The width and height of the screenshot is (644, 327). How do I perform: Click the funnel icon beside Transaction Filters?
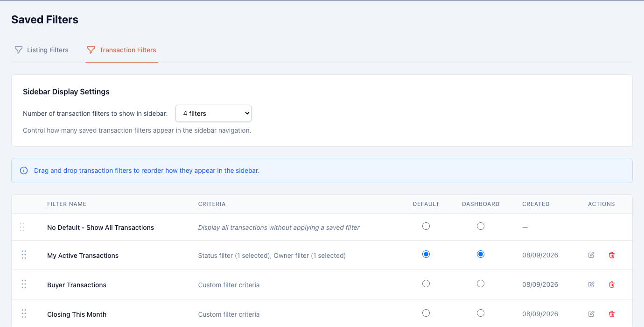click(x=91, y=50)
